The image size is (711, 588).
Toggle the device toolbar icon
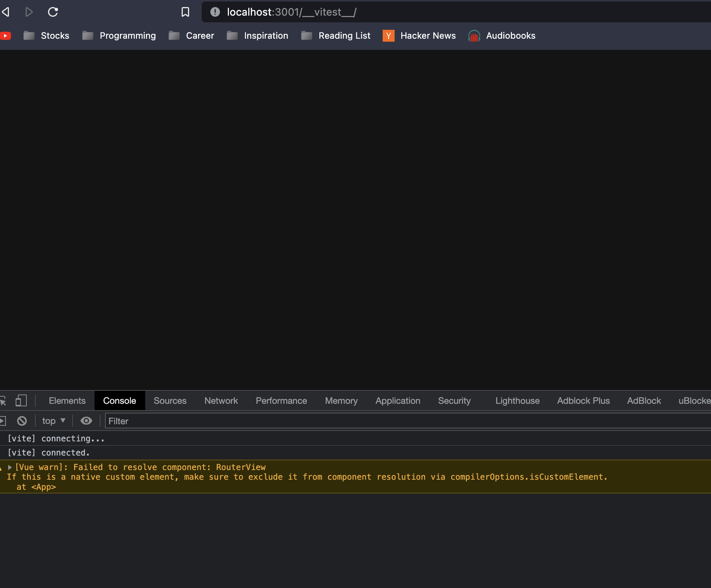(21, 401)
